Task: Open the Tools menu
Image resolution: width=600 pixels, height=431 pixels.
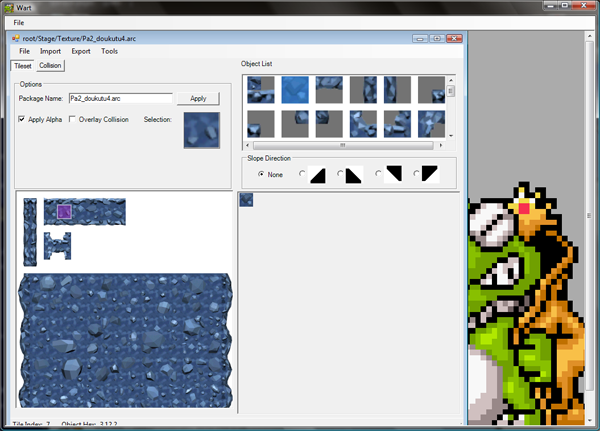Action: [x=109, y=51]
